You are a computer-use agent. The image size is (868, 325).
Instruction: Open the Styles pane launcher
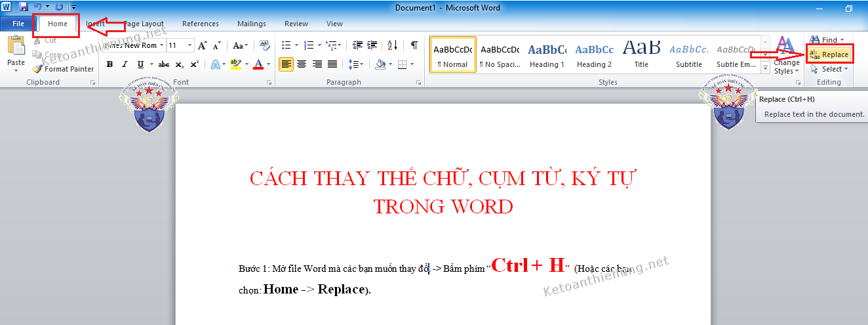798,83
